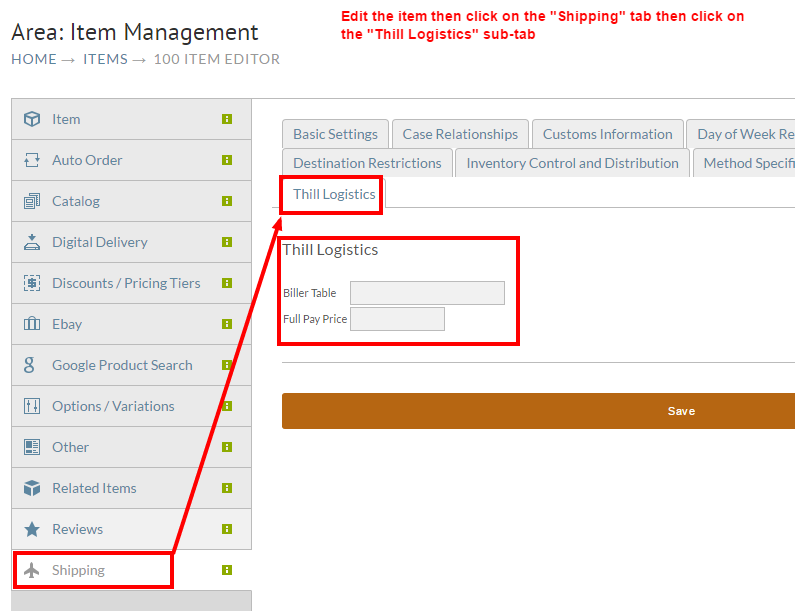The image size is (795, 611).
Task: Go to ITEMS breadcrumb link
Action: [x=105, y=59]
